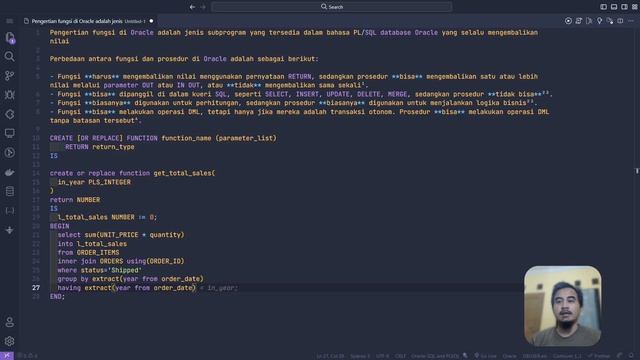
Task: Open the Remote Explorer monitor icon
Action: tap(9, 133)
